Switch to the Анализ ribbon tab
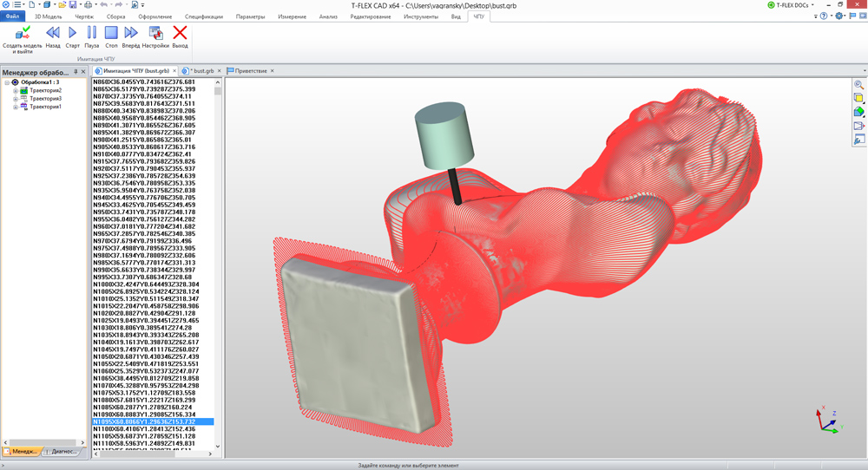Screen dimensions: 868x470 click(328, 16)
